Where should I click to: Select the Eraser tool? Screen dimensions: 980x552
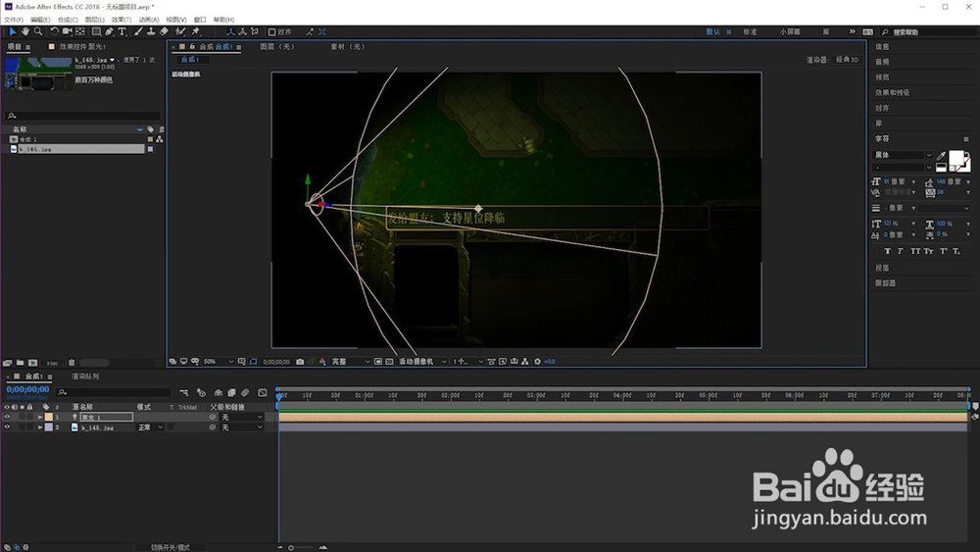164,31
